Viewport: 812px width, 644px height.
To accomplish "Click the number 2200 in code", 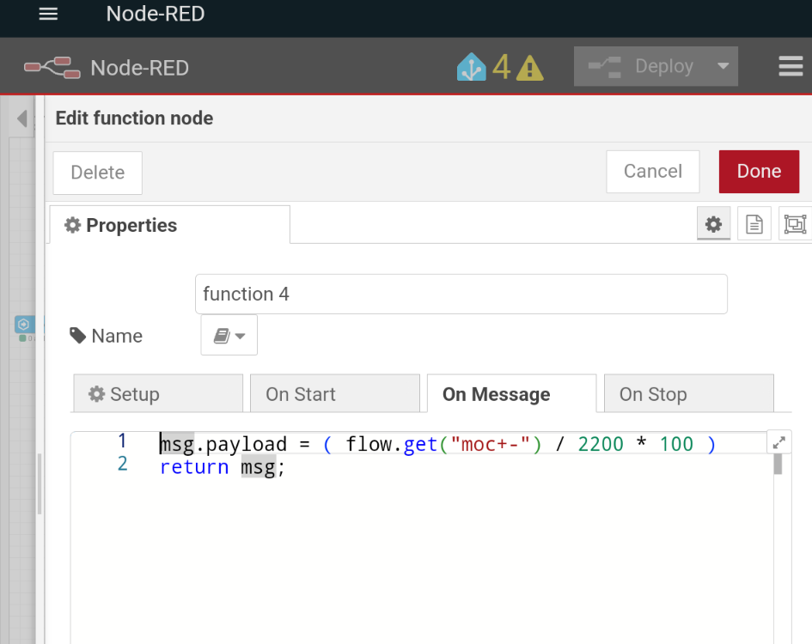I will click(601, 444).
